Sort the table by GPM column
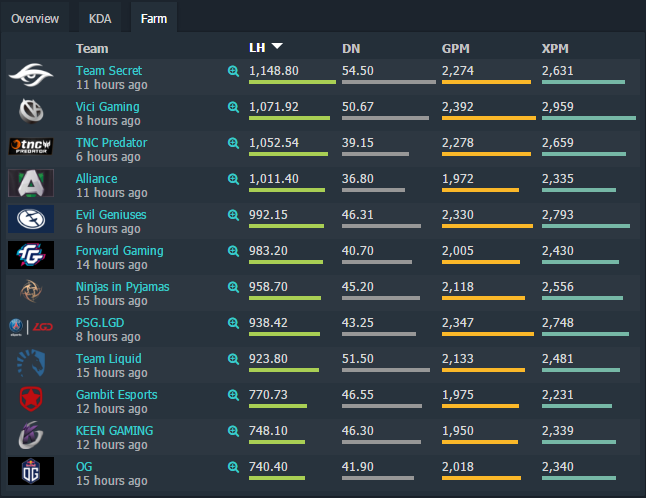Viewport: 646px width, 498px height. click(456, 47)
